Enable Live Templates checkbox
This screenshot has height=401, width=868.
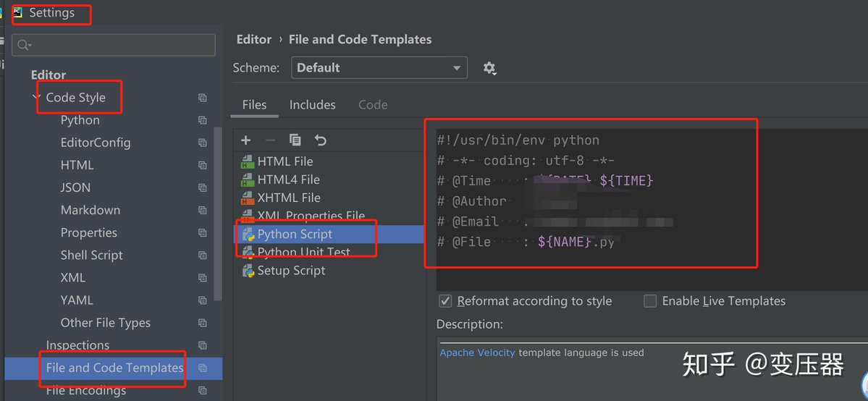click(x=650, y=301)
